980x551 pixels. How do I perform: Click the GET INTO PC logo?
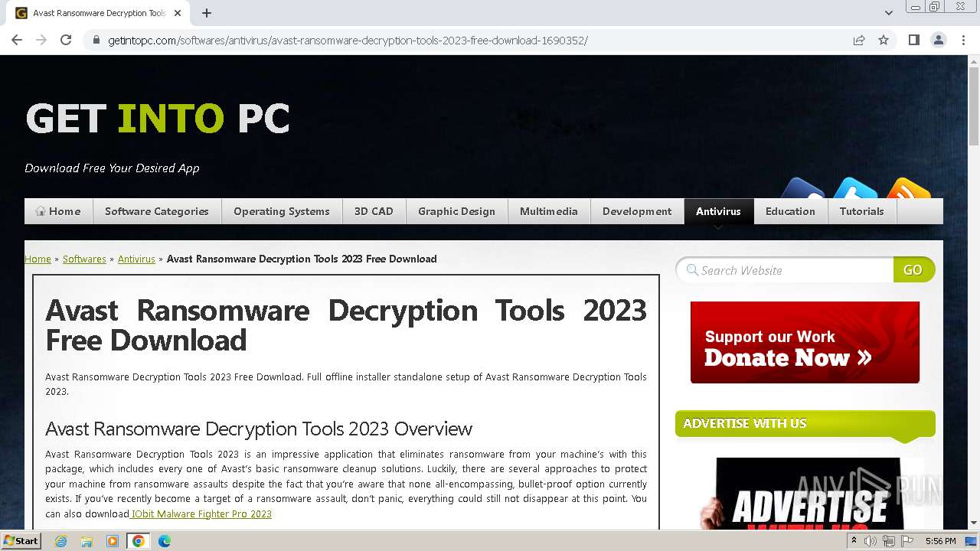click(158, 119)
